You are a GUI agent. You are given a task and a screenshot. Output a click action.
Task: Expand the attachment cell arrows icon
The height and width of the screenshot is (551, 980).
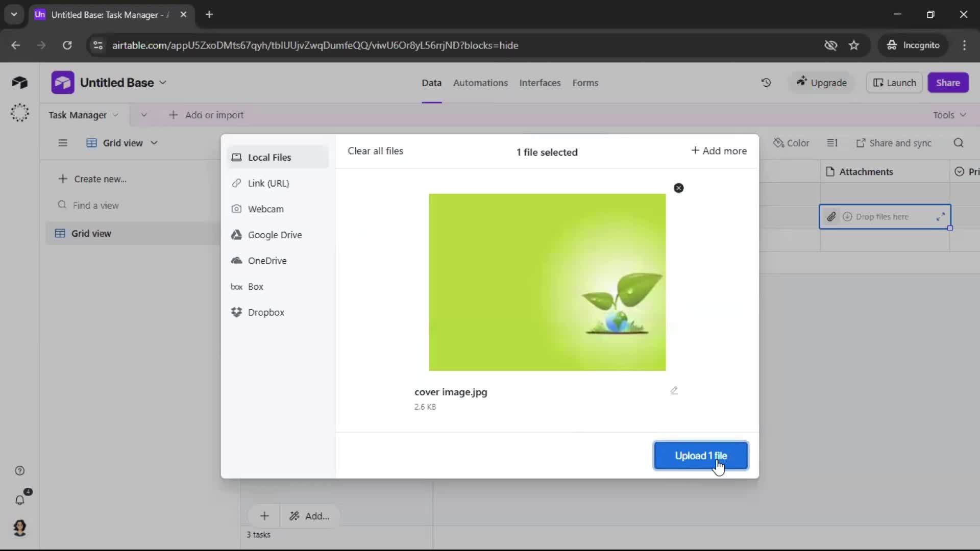(x=940, y=217)
